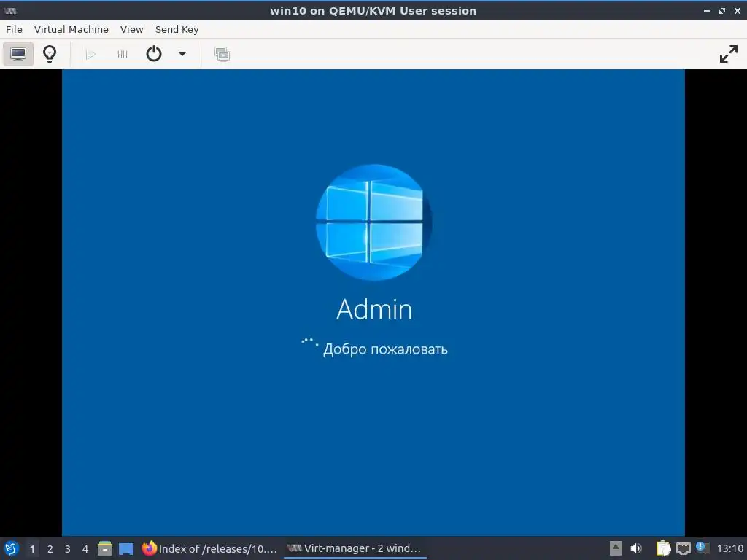This screenshot has height=560, width=747.
Task: Open the volume control tray icon
Action: click(636, 548)
